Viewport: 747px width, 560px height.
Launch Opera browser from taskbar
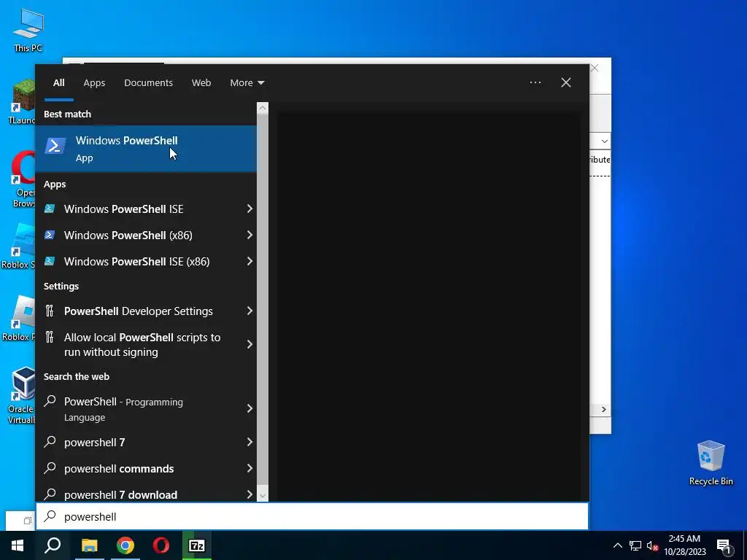[x=161, y=545]
